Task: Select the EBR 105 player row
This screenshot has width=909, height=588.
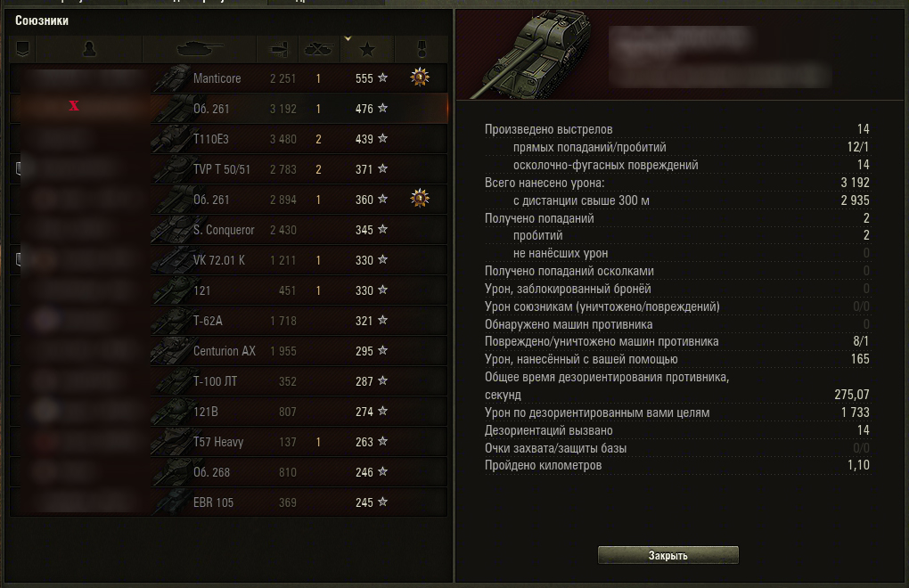Action: (x=228, y=502)
